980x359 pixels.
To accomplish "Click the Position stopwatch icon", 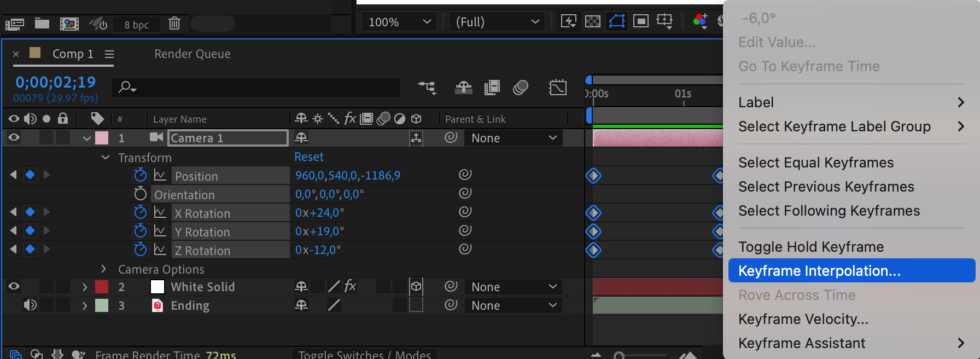I will [x=141, y=176].
